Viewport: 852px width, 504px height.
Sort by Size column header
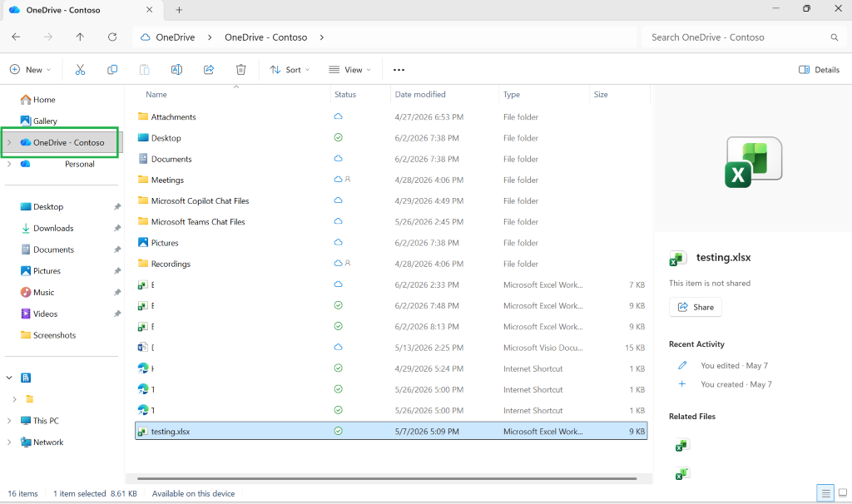coord(601,94)
